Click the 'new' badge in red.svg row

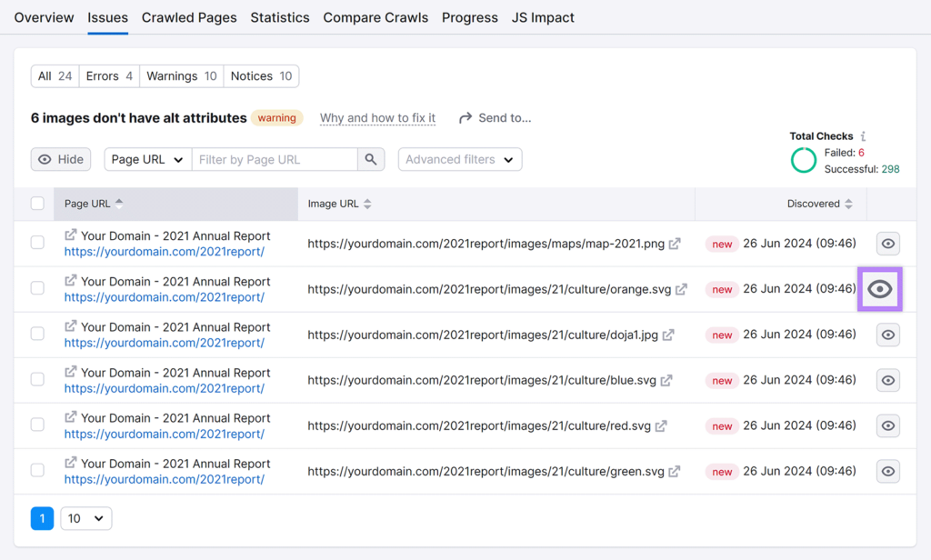(722, 426)
